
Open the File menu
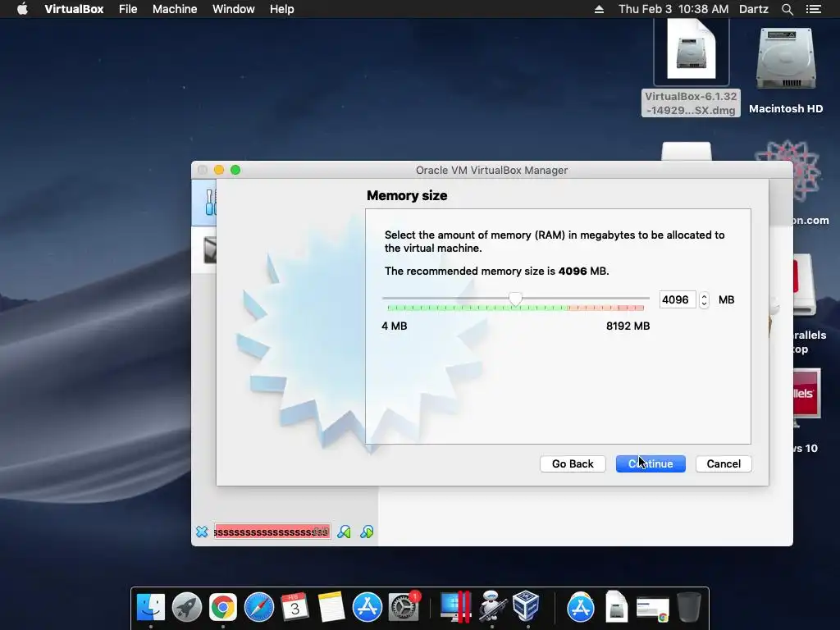[x=128, y=9]
